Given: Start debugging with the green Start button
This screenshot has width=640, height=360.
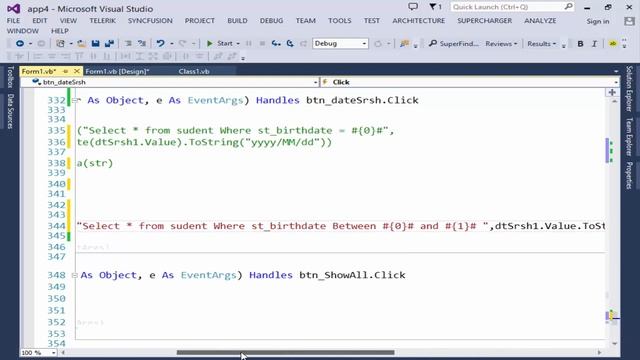Looking at the screenshot, I should (x=220, y=43).
